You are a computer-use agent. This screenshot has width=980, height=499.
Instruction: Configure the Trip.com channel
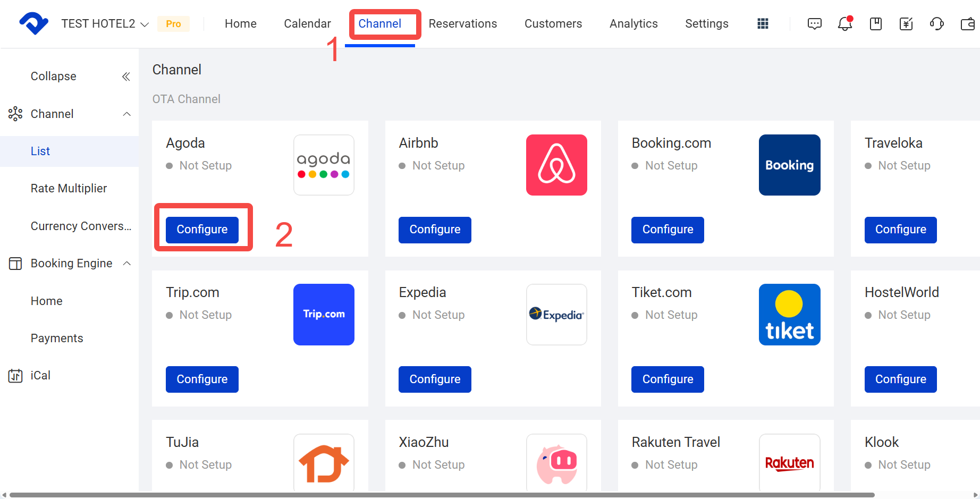coord(202,379)
